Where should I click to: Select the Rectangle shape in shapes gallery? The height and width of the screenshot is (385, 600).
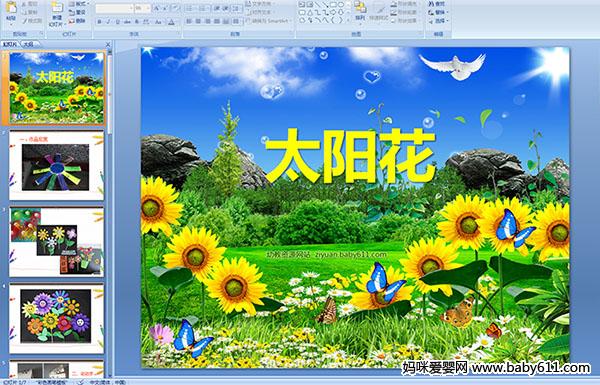pos(333,5)
